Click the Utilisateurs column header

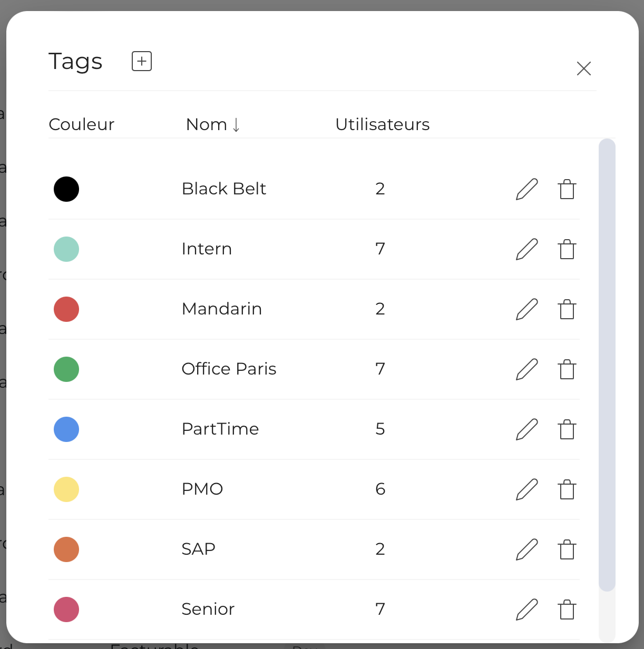(382, 124)
